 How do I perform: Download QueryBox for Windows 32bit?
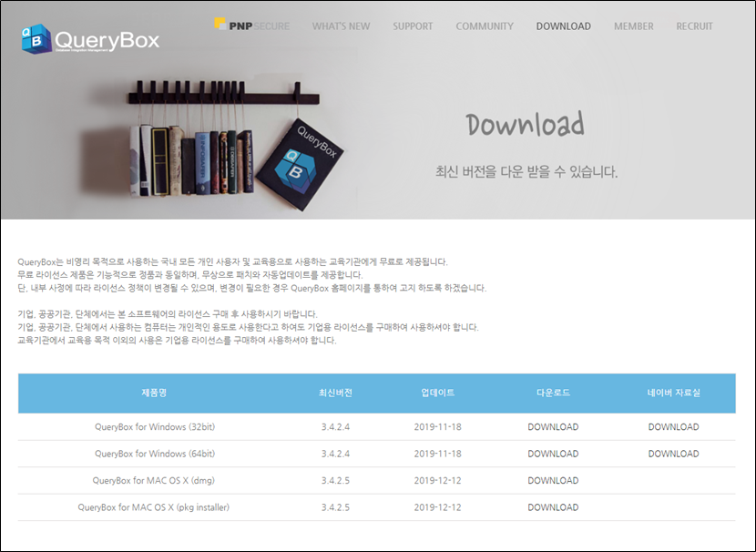pyautogui.click(x=553, y=426)
